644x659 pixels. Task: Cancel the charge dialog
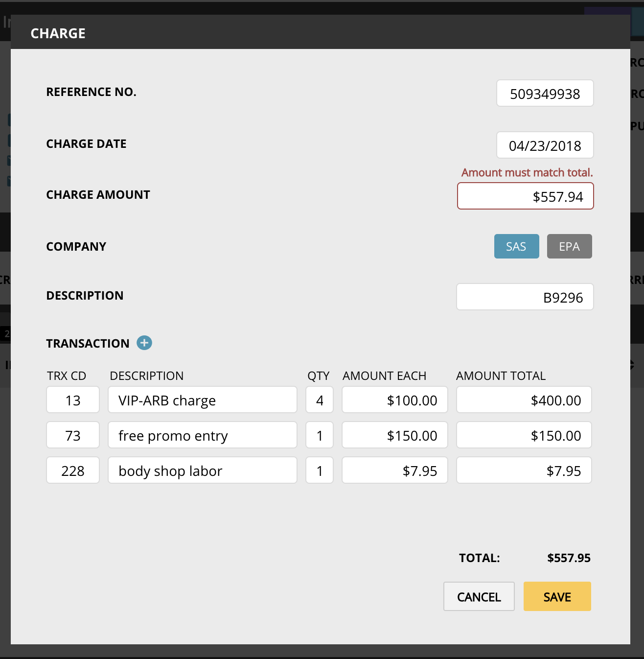[x=479, y=596]
